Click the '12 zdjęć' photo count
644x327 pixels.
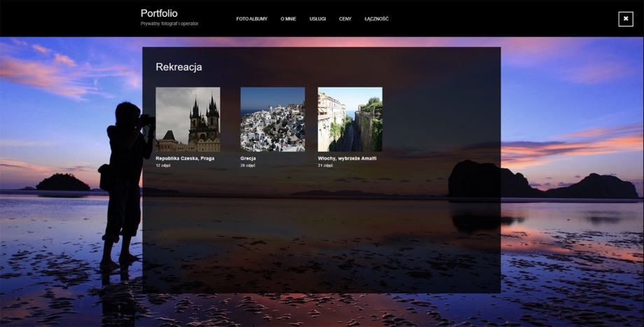(x=162, y=166)
